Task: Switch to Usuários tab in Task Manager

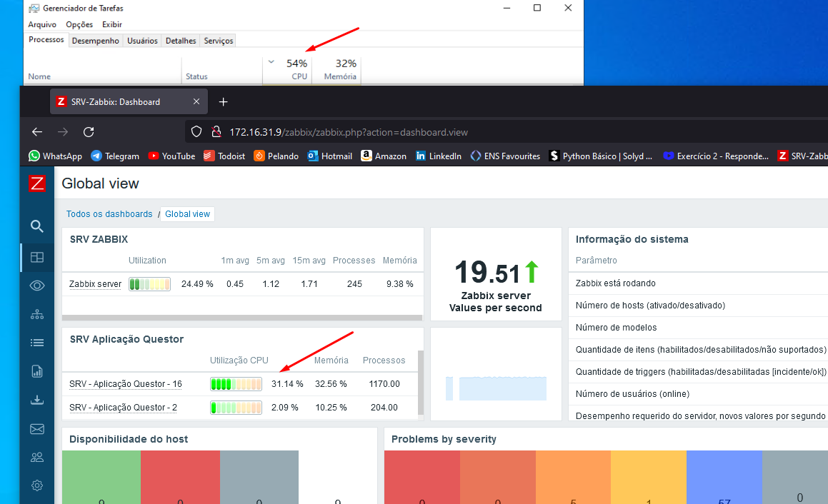Action: [143, 41]
